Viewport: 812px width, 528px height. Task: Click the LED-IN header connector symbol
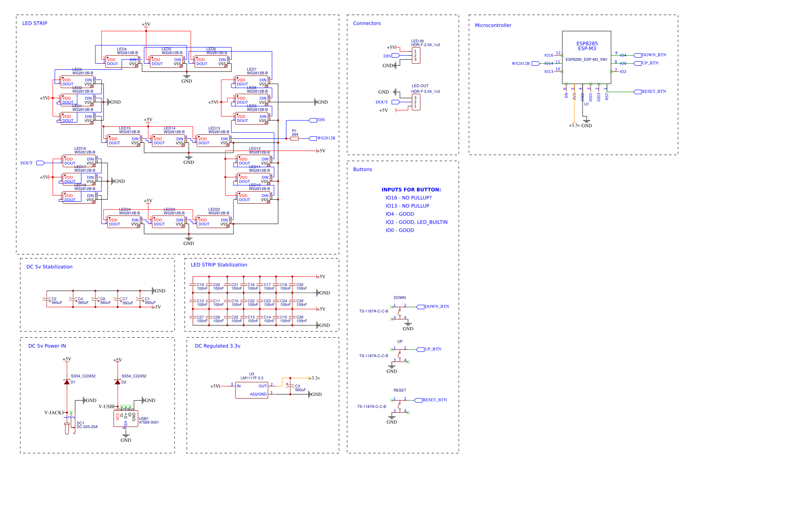[416, 56]
